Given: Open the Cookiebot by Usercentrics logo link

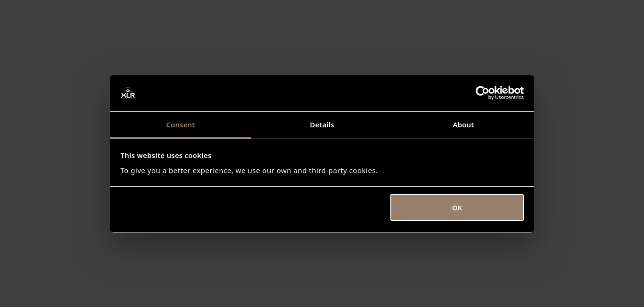Looking at the screenshot, I should pyautogui.click(x=499, y=93).
